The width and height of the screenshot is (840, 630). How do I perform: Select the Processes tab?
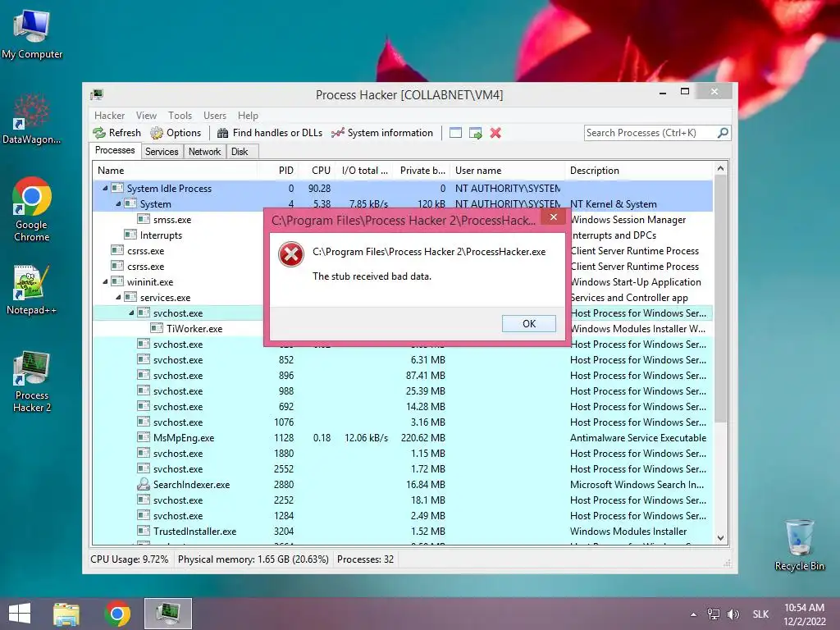coord(115,151)
